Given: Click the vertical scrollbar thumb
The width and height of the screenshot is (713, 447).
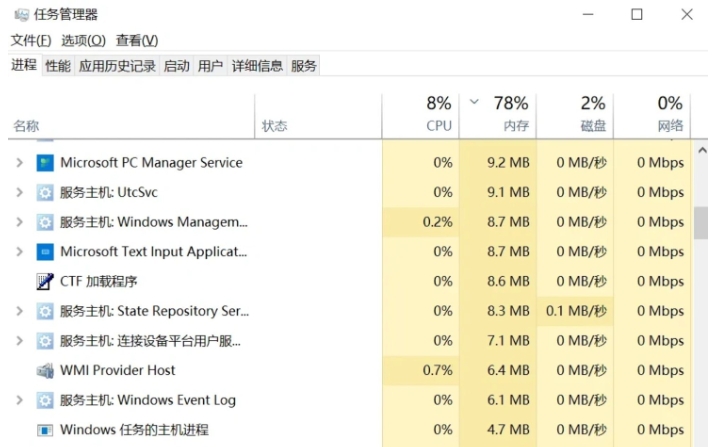Looking at the screenshot, I should [701, 223].
